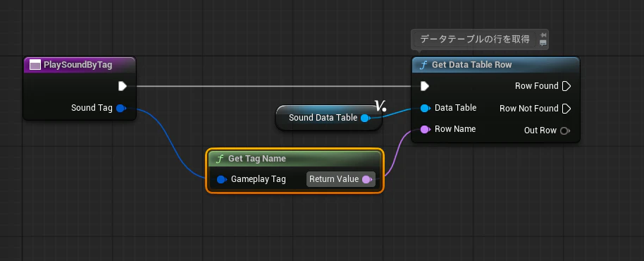Click the Sound Tag pin label
This screenshot has height=261, width=644.
[92, 108]
